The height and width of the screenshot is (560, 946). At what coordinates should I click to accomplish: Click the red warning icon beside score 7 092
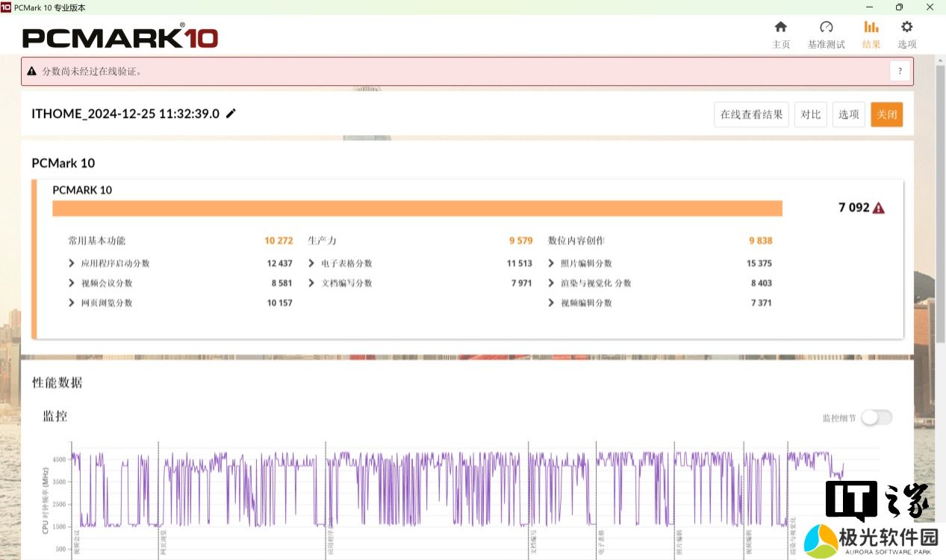[x=879, y=208]
